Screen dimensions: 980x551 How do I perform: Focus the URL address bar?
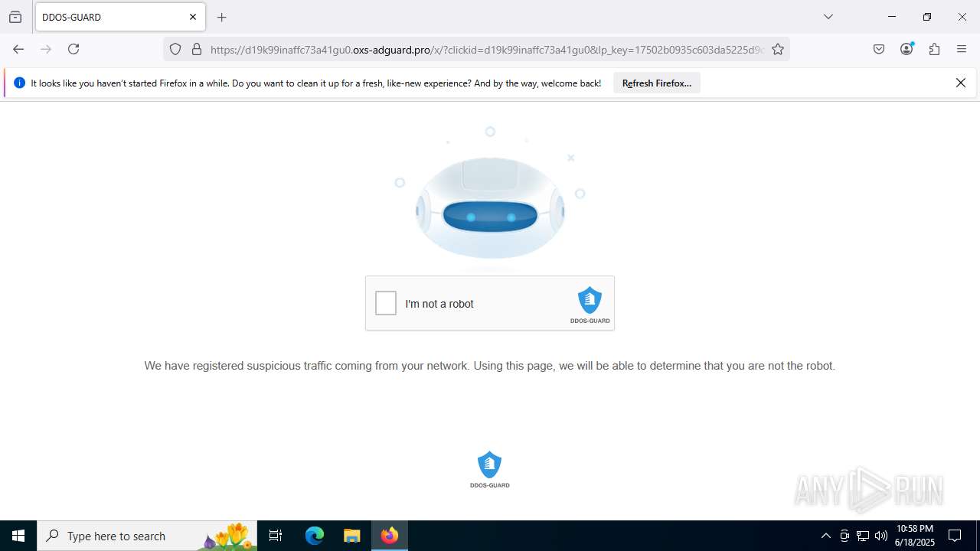(486, 49)
